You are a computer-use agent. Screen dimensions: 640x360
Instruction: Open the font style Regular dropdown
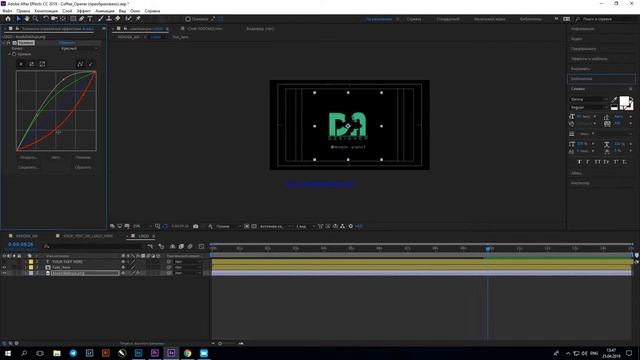click(x=589, y=107)
